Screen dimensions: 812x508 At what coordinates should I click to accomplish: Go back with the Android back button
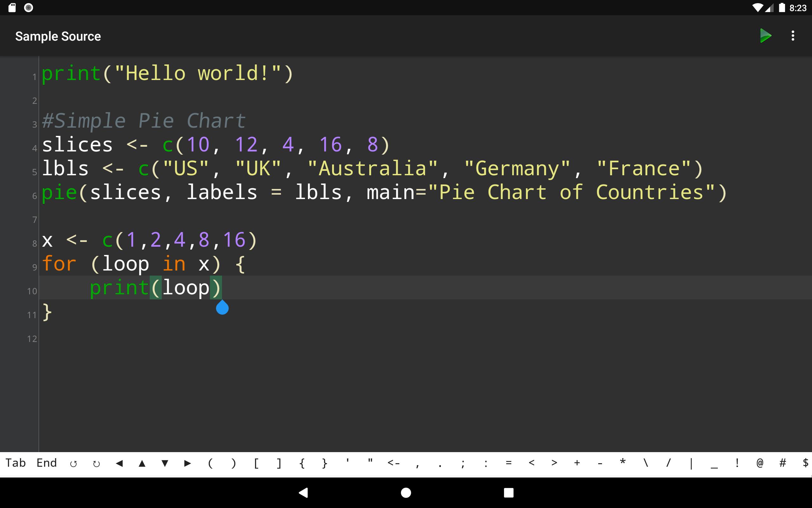click(x=303, y=492)
